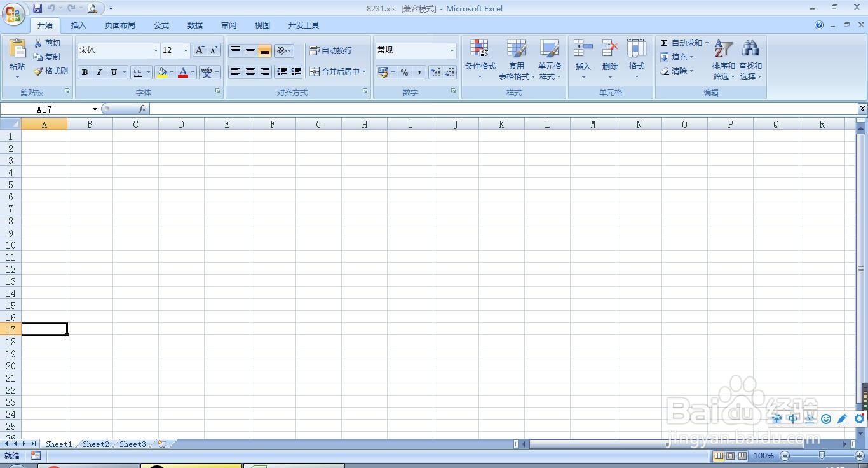Click Increase Decimal icon
Screen dimensions: 868x468
click(x=436, y=72)
